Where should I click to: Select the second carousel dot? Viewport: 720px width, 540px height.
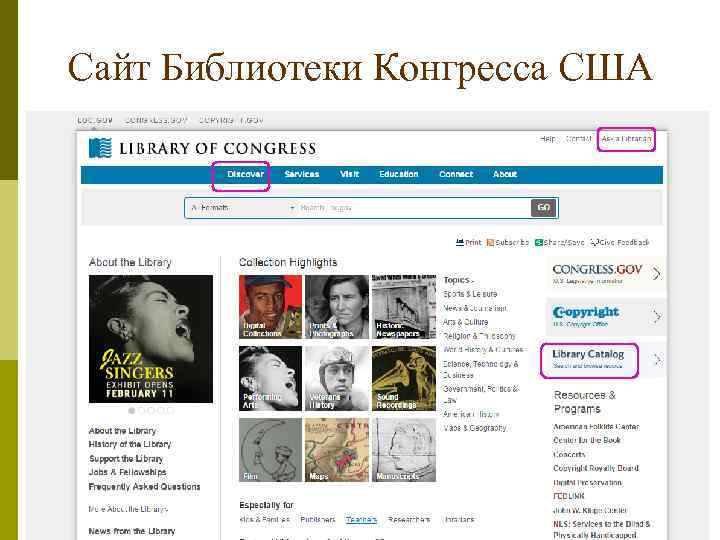(141, 410)
